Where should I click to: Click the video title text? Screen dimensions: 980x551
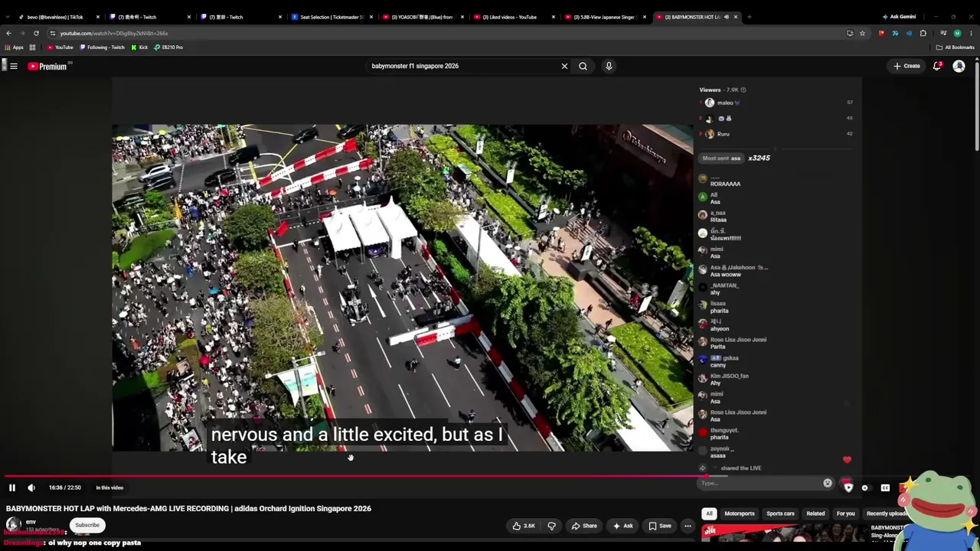click(x=188, y=508)
